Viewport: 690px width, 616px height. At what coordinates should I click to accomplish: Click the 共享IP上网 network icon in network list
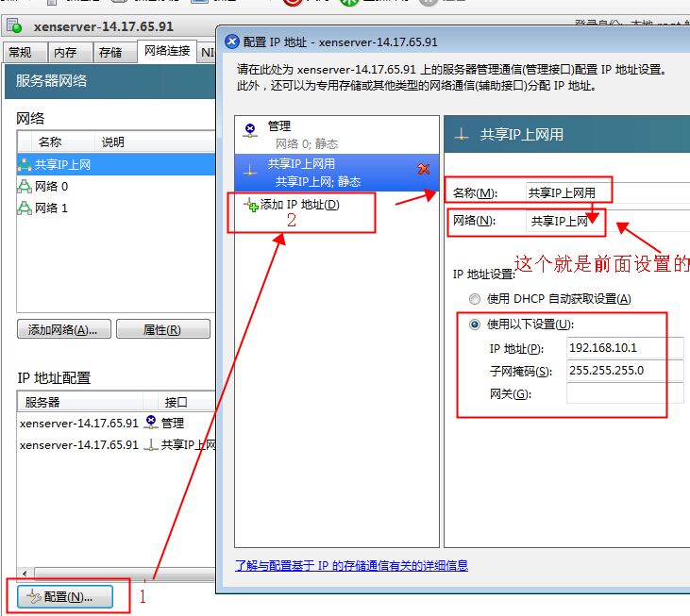[x=25, y=164]
